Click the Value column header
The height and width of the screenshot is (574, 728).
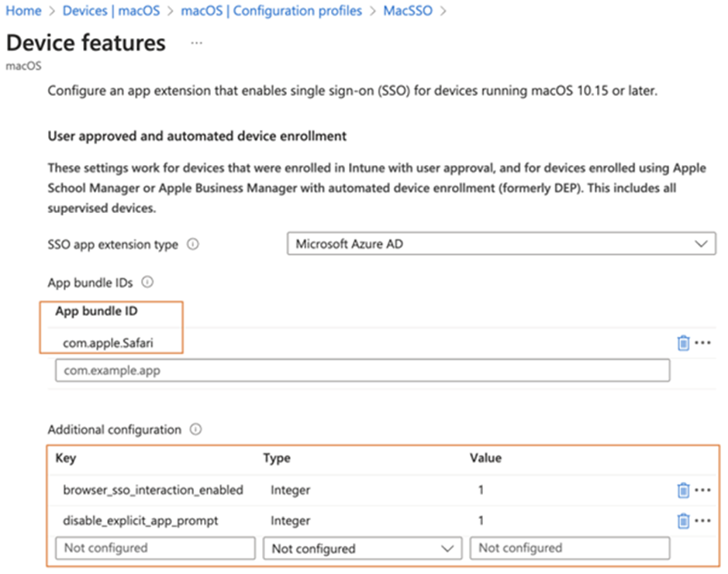[x=485, y=458]
